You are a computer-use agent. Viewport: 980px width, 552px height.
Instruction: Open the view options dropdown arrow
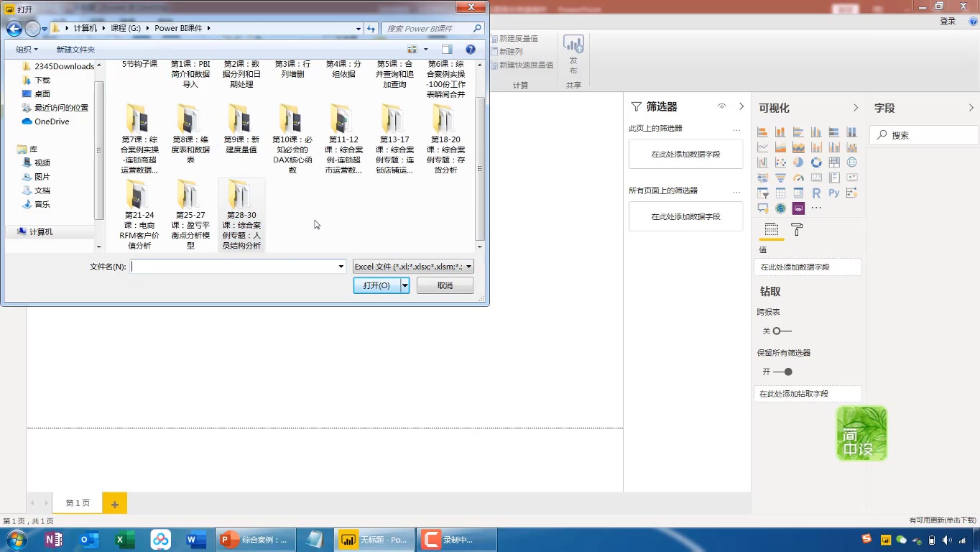(x=425, y=50)
